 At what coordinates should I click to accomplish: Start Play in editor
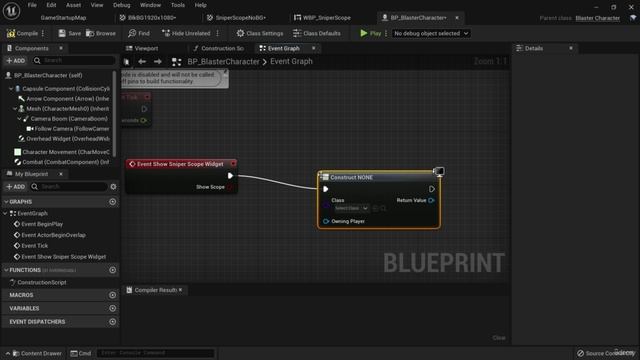pyautogui.click(x=371, y=33)
